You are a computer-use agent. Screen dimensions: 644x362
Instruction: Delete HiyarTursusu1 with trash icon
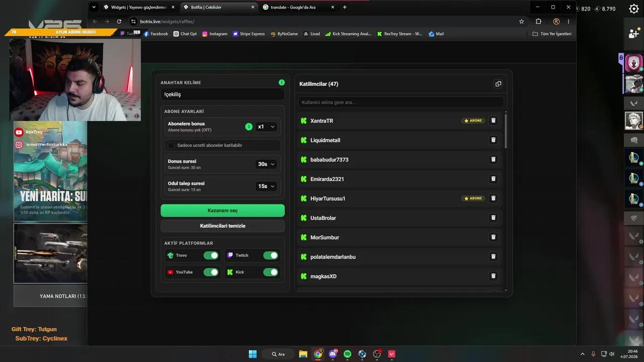coord(493,198)
